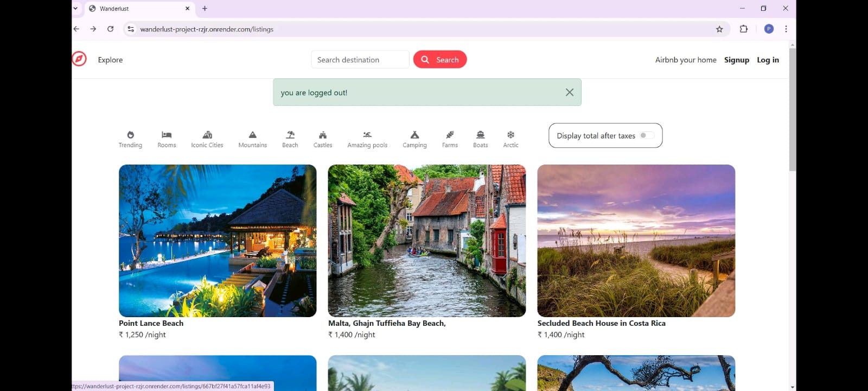Filter listings by Farms
The height and width of the screenshot is (391, 868).
click(x=450, y=140)
